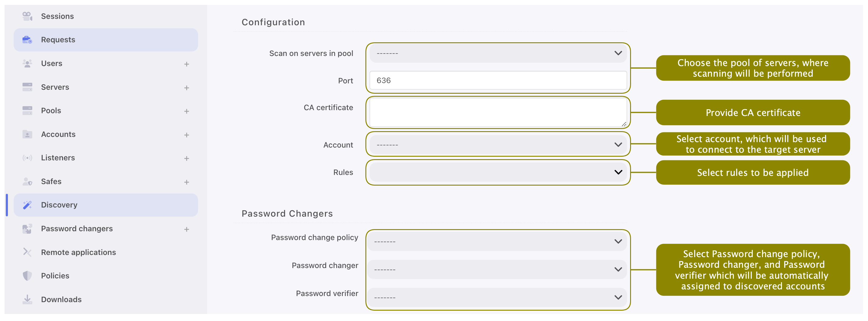Click the Remote applications icon
868x321 pixels.
[x=27, y=252]
